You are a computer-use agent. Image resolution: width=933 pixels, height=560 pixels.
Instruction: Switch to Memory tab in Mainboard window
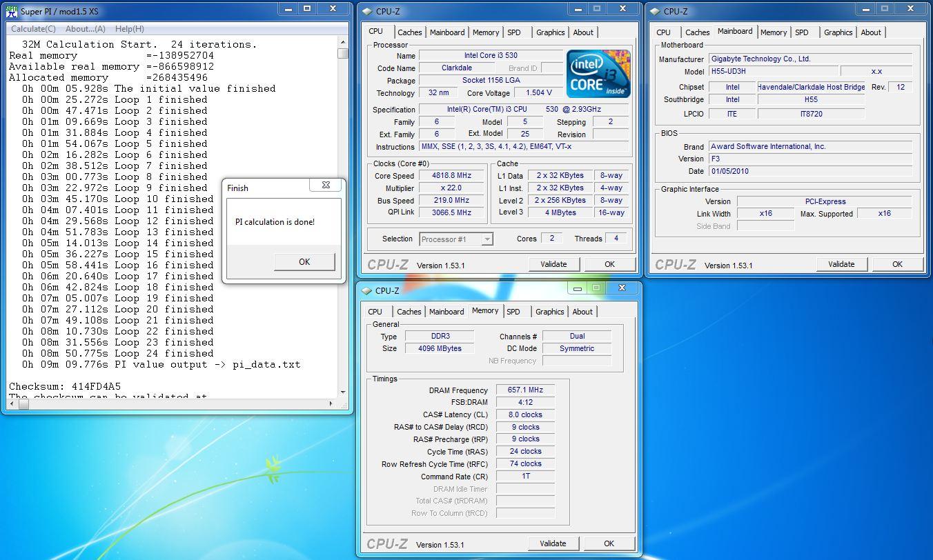774,32
